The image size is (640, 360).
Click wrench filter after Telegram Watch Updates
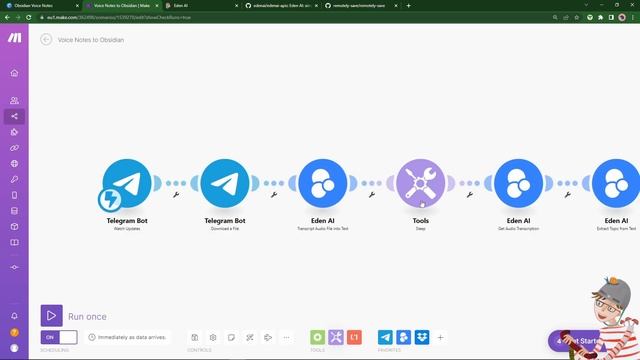pos(176,195)
